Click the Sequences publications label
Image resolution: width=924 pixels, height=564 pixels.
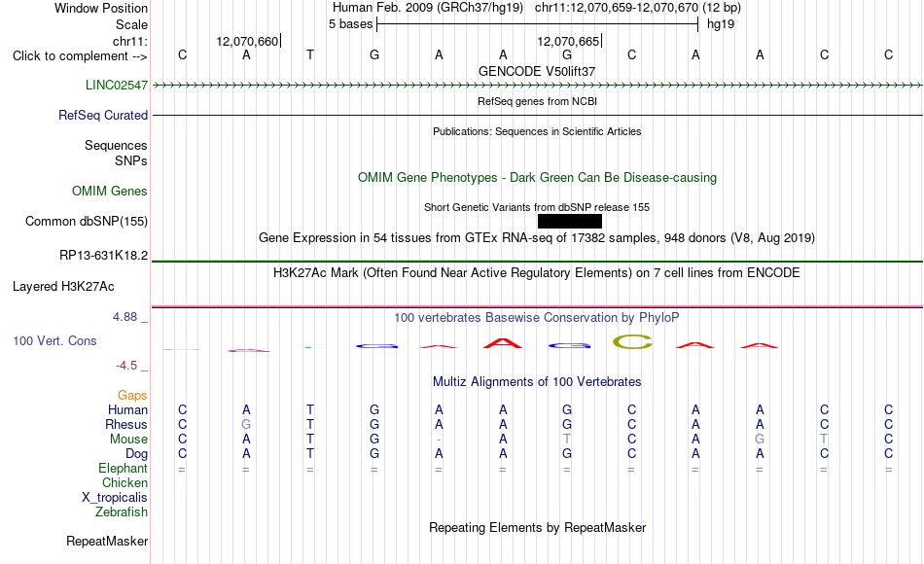[x=116, y=146]
